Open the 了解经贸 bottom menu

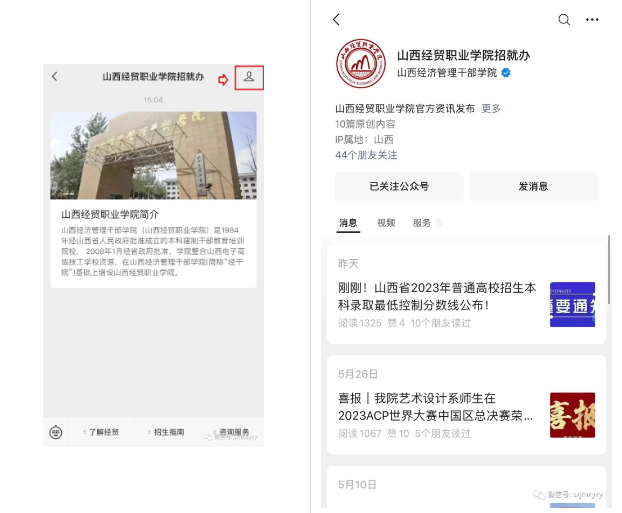[101, 432]
